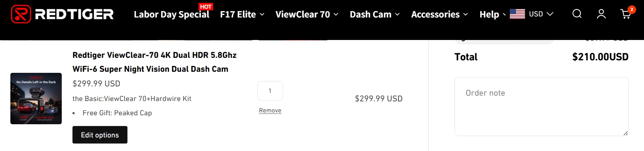
Task: Expand the F17 Elite dropdown menu
Action: 242,14
